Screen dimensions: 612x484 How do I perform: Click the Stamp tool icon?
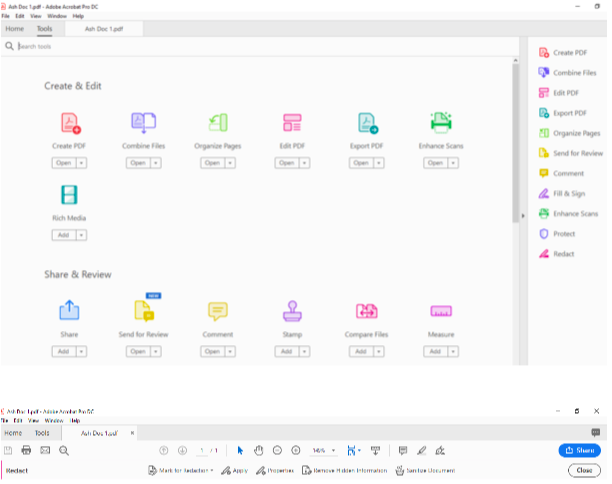292,311
